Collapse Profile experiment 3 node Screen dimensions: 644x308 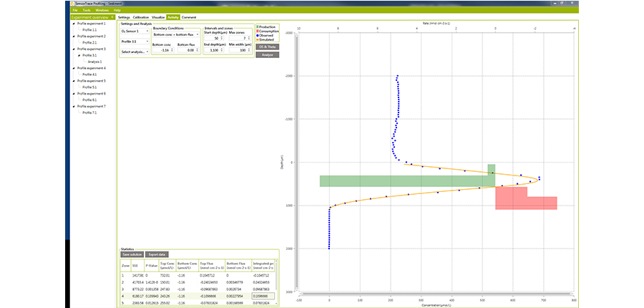pyautogui.click(x=74, y=49)
